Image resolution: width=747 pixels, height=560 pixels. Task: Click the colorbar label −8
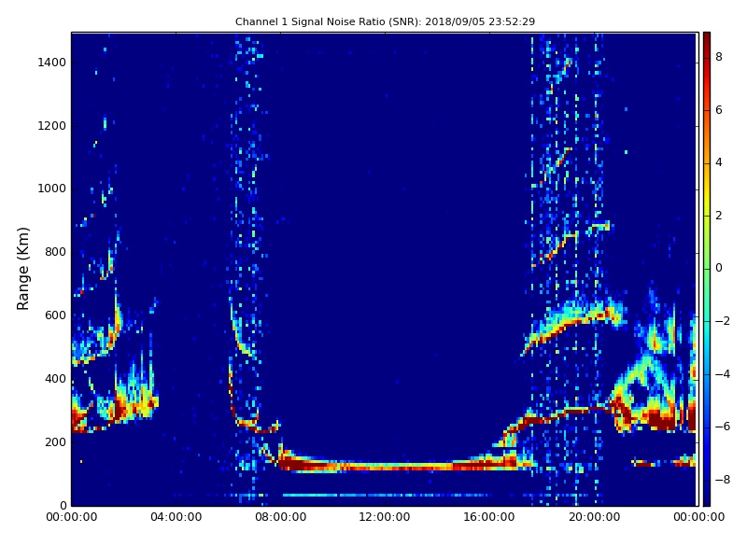(723, 480)
